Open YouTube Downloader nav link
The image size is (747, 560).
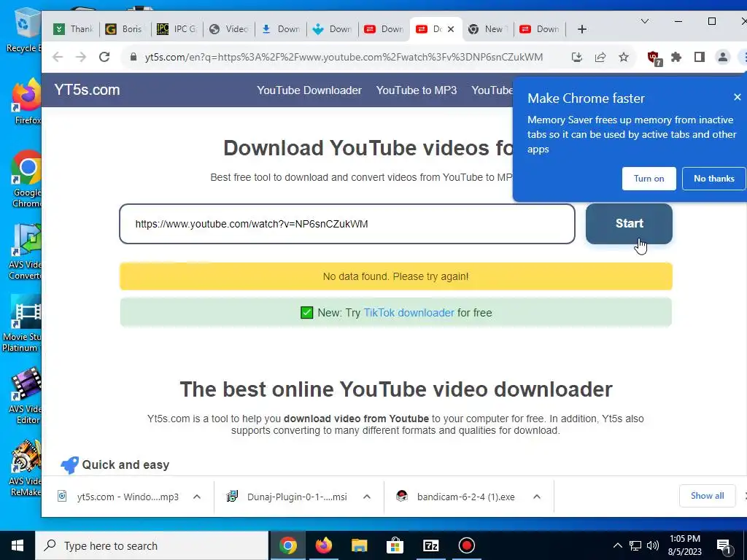pyautogui.click(x=309, y=90)
